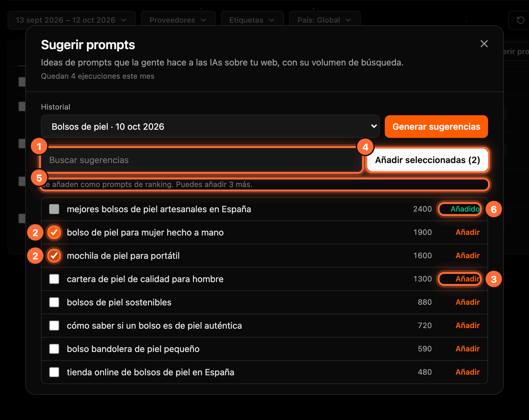This screenshot has width=529, height=420.
Task: Open the País: Global dropdown
Action: click(325, 20)
